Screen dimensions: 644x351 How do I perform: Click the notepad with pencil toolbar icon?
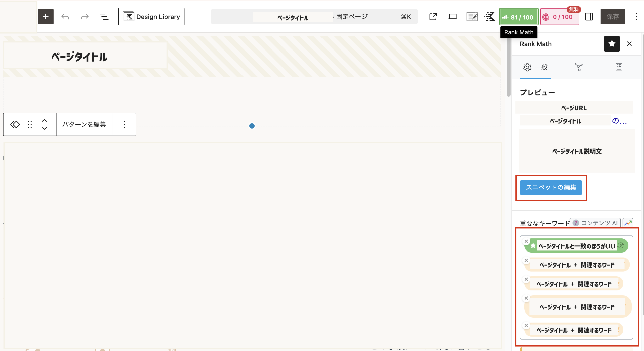point(472,17)
